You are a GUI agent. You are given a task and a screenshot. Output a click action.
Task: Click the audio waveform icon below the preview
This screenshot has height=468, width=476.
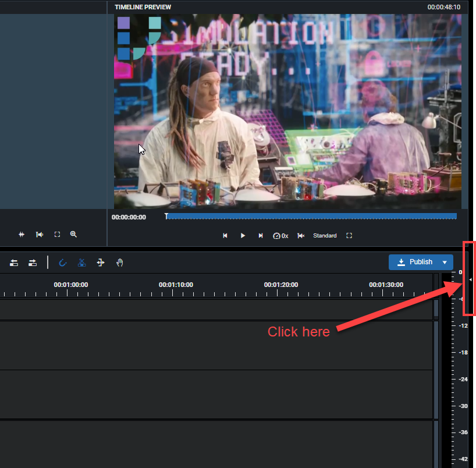point(22,234)
